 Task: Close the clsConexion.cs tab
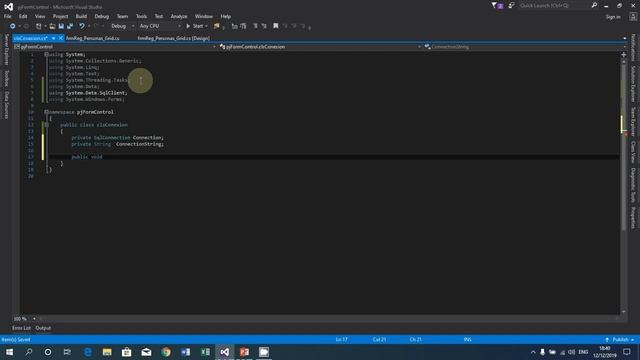[x=61, y=38]
